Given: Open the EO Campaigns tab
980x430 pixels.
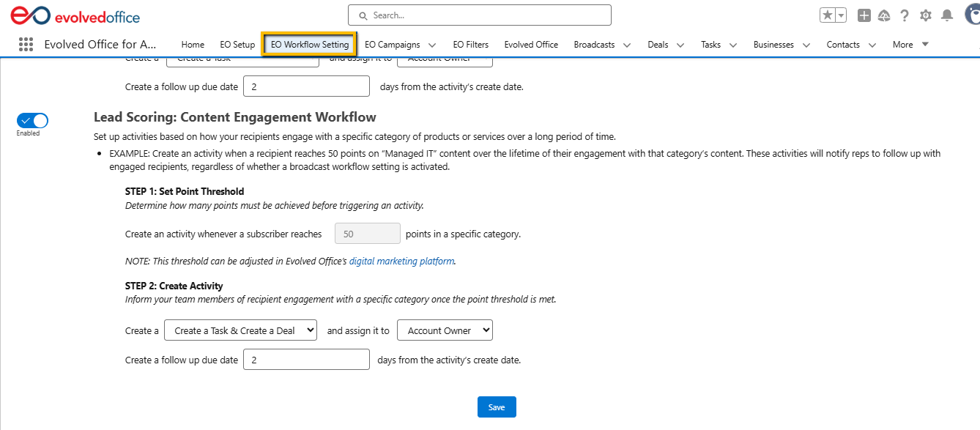Looking at the screenshot, I should point(392,45).
